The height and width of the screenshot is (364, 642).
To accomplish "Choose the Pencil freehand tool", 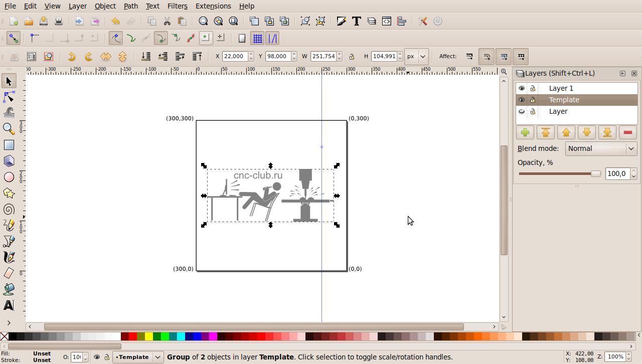I will pyautogui.click(x=9, y=225).
